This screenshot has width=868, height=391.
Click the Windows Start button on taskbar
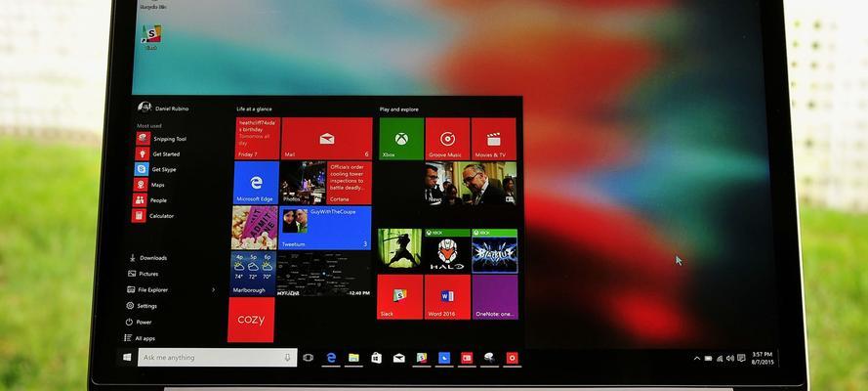[x=127, y=358]
